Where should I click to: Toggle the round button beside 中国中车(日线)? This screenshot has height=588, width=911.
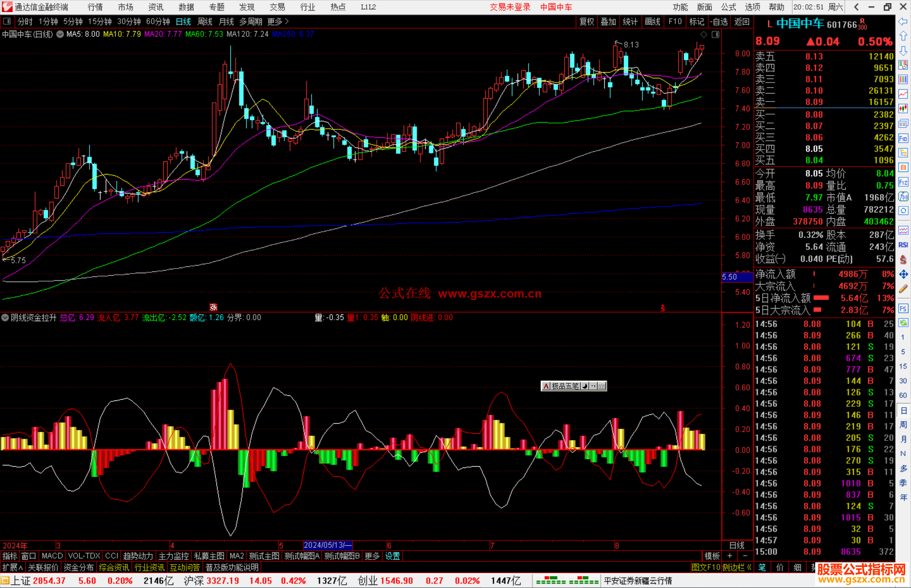coord(60,34)
